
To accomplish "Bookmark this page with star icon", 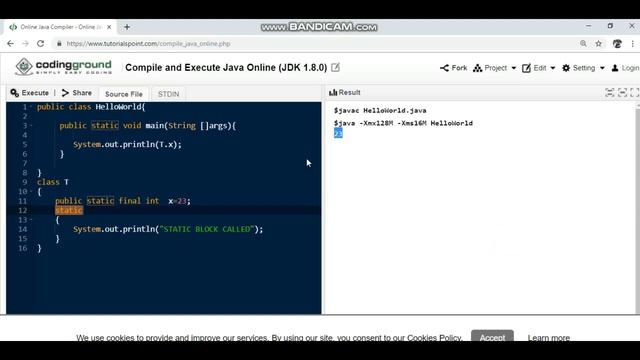I will pyautogui.click(x=598, y=43).
